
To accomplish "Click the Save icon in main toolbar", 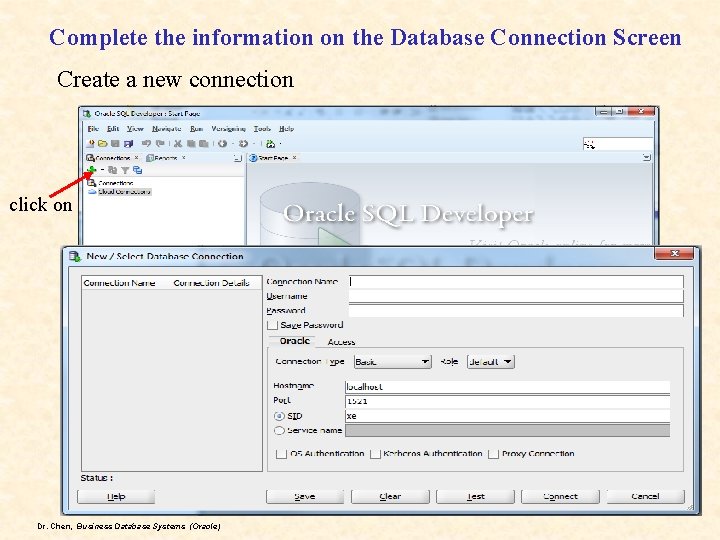I will point(115,144).
